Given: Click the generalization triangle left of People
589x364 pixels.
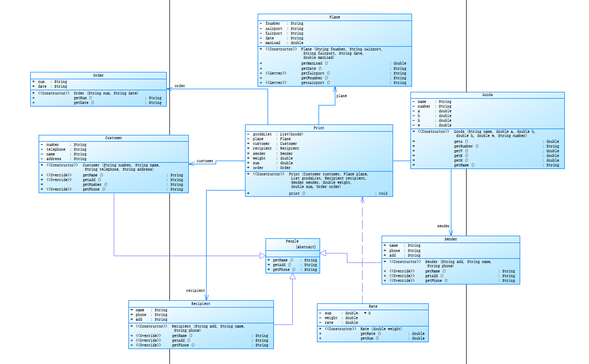Looking at the screenshot, I should click(x=262, y=256).
